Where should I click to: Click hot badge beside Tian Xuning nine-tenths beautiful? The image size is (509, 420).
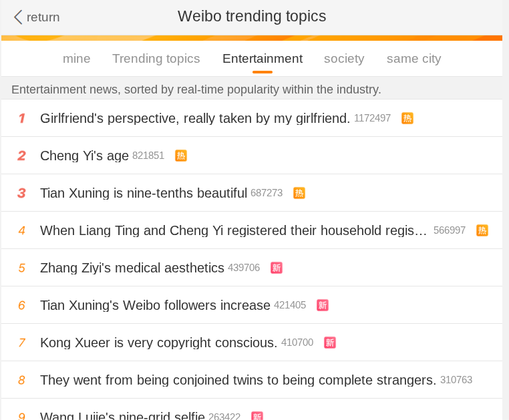coord(299,193)
